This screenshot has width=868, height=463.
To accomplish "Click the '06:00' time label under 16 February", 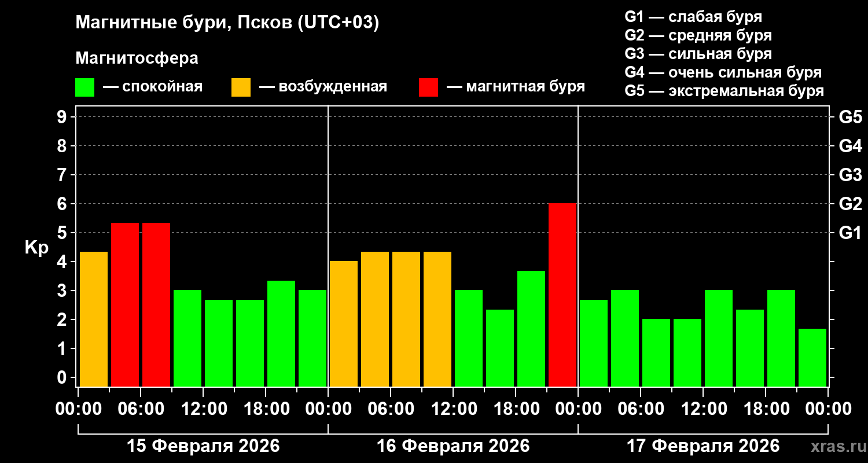I will click(391, 409).
